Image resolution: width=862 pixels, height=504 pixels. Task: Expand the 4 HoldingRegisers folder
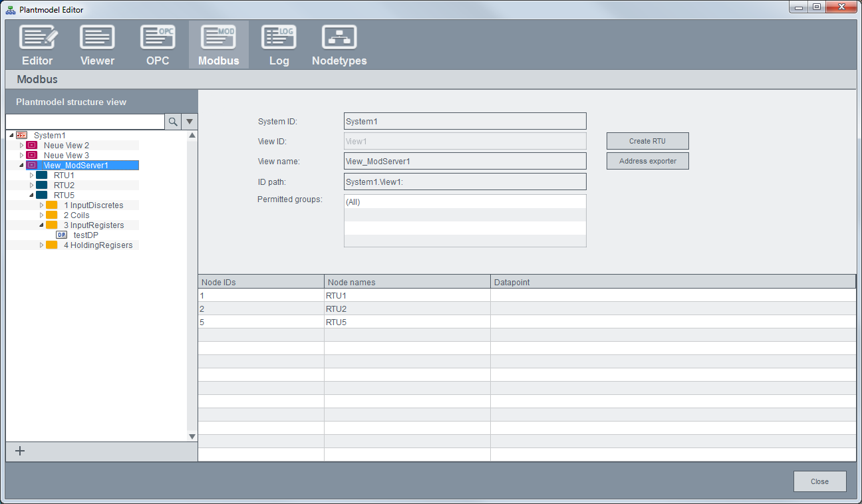[41, 245]
